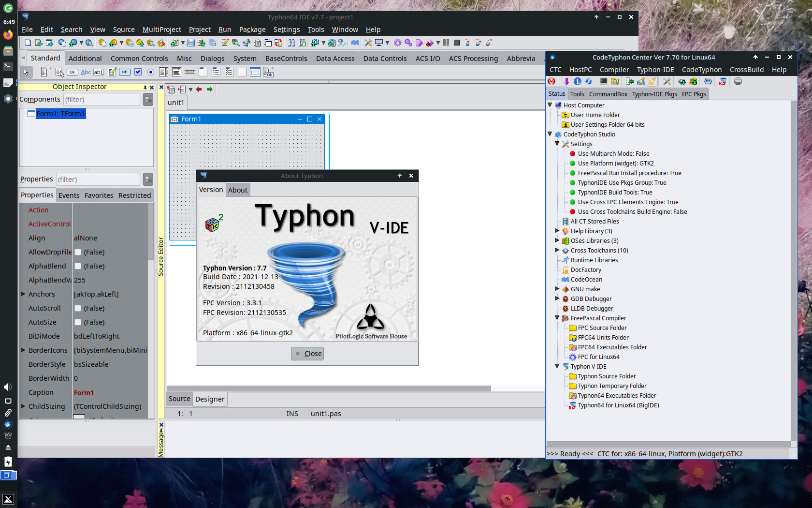Pick the TLabel 'Abc' component icon
Image resolution: width=812 pixels, height=508 pixels.
click(86, 72)
